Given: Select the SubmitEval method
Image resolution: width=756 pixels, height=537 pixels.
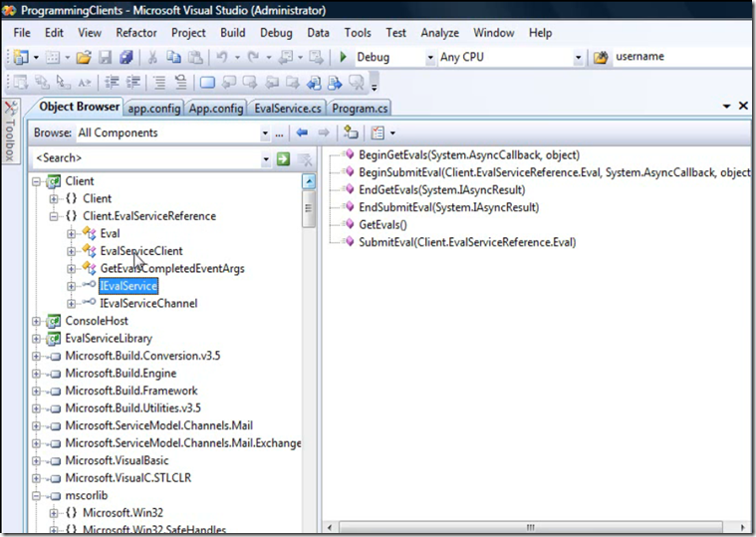Looking at the screenshot, I should point(467,242).
